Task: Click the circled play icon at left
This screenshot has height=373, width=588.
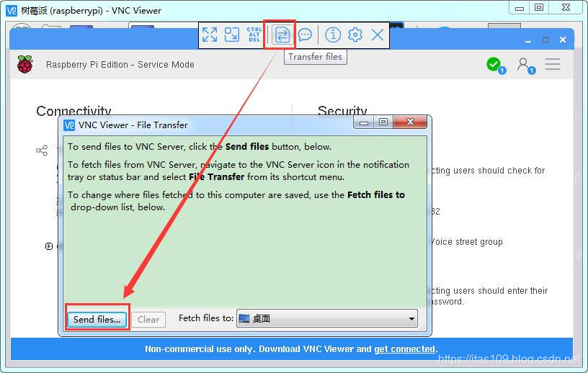Action: click(x=49, y=246)
